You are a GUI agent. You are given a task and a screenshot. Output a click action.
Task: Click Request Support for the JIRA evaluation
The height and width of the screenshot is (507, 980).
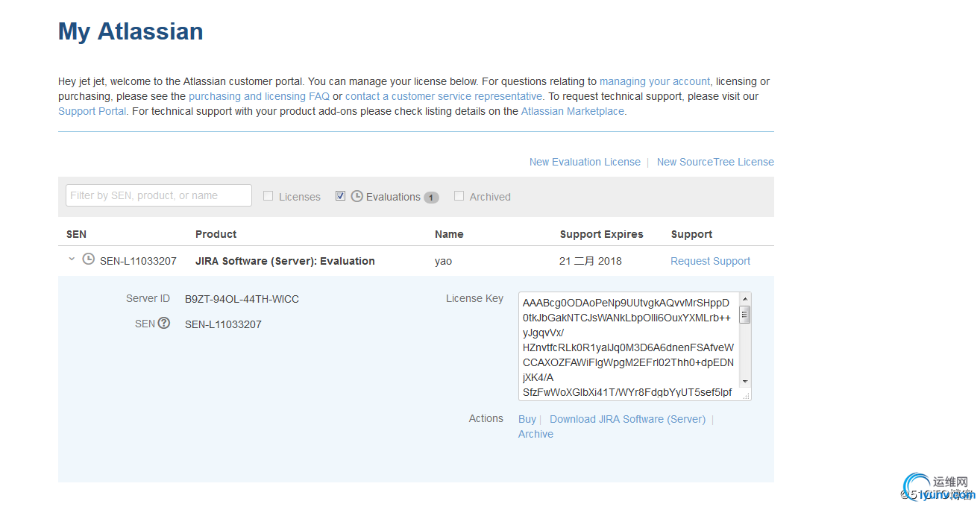point(710,261)
